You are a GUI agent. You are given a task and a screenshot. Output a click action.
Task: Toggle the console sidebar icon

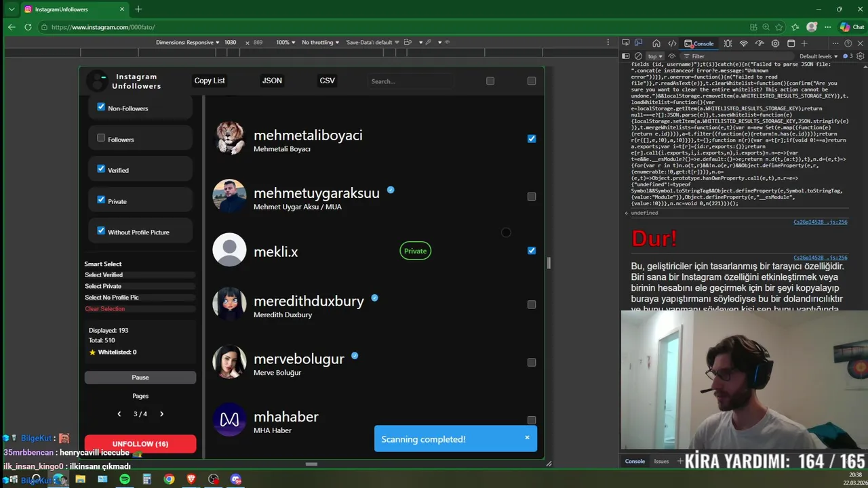[626, 56]
